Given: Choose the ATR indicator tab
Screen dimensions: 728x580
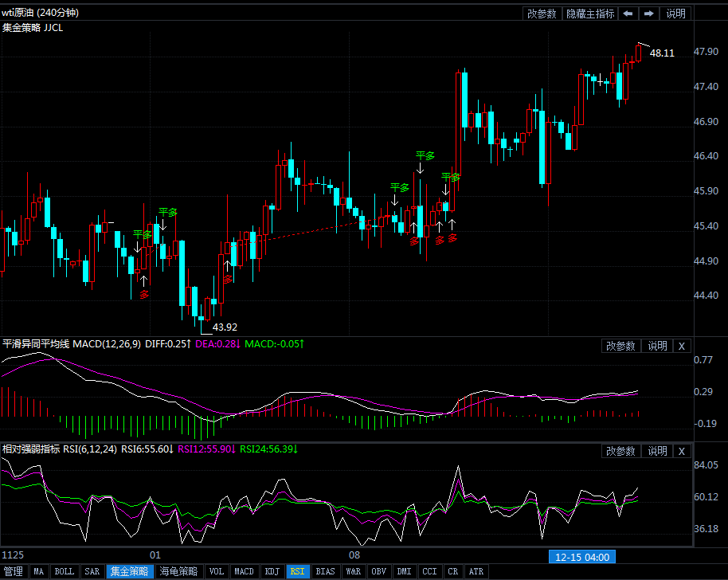Looking at the screenshot, I should (476, 571).
